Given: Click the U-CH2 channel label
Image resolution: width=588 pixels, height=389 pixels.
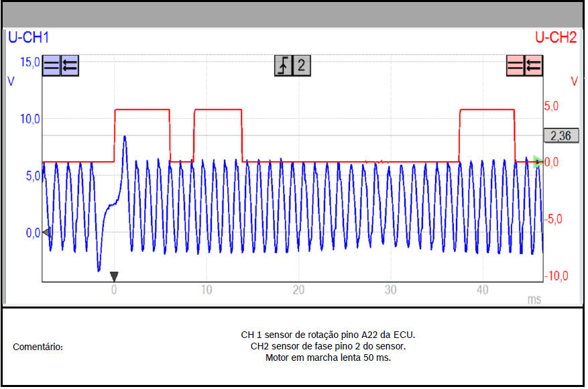Looking at the screenshot, I should coord(555,38).
